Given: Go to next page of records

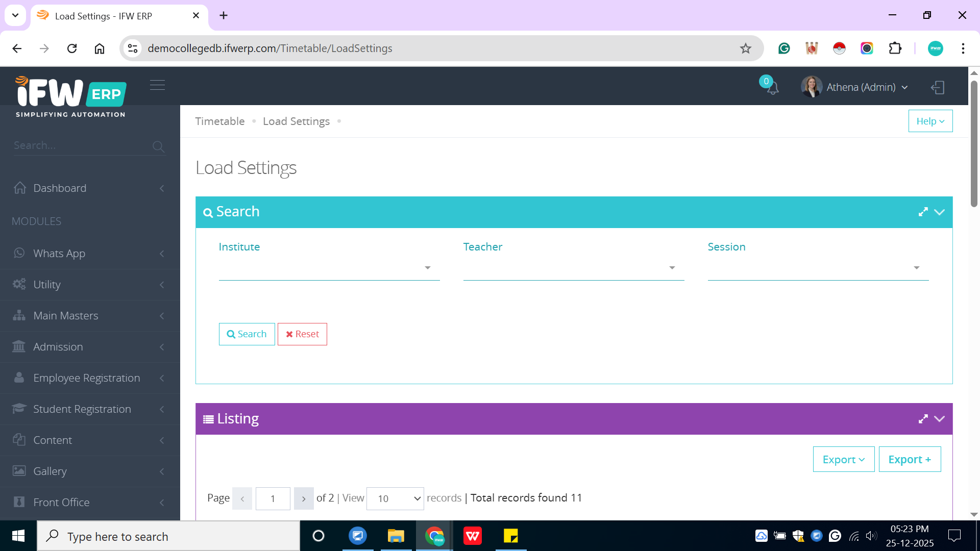Looking at the screenshot, I should click(x=304, y=498).
